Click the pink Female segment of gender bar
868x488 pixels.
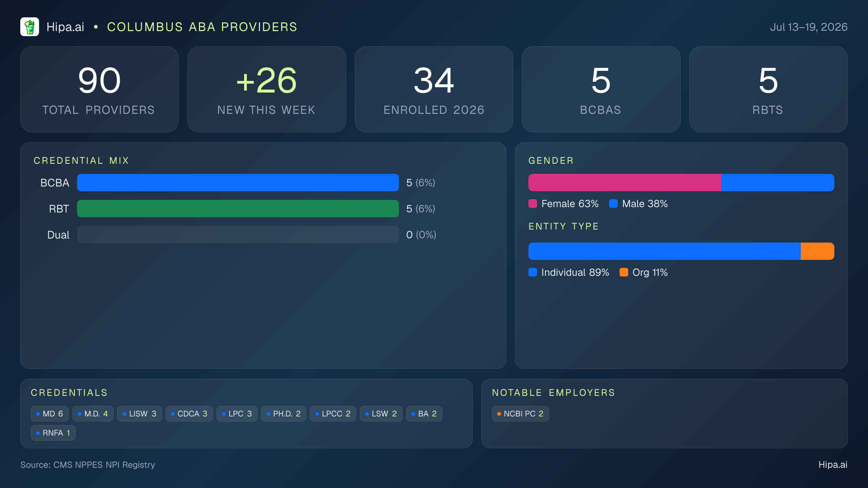point(625,183)
